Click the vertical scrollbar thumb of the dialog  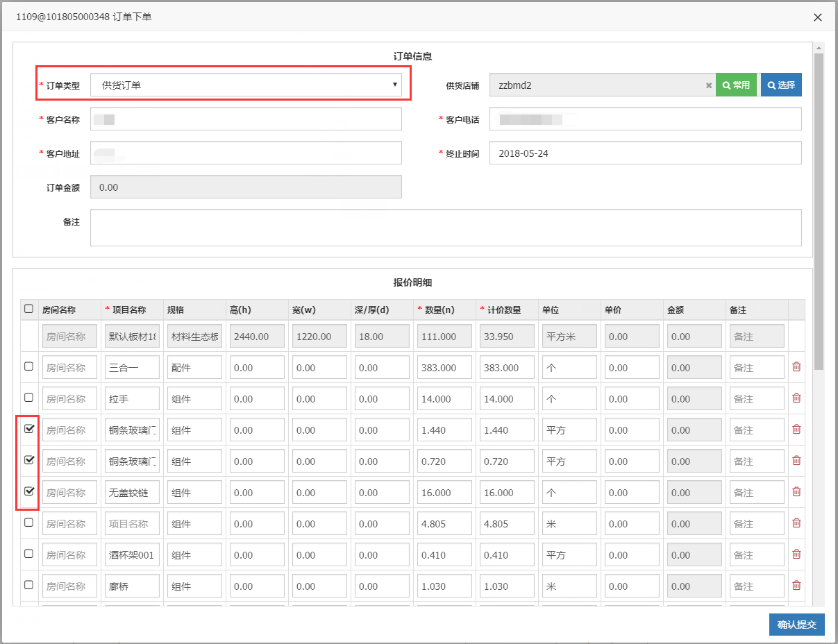(819, 211)
